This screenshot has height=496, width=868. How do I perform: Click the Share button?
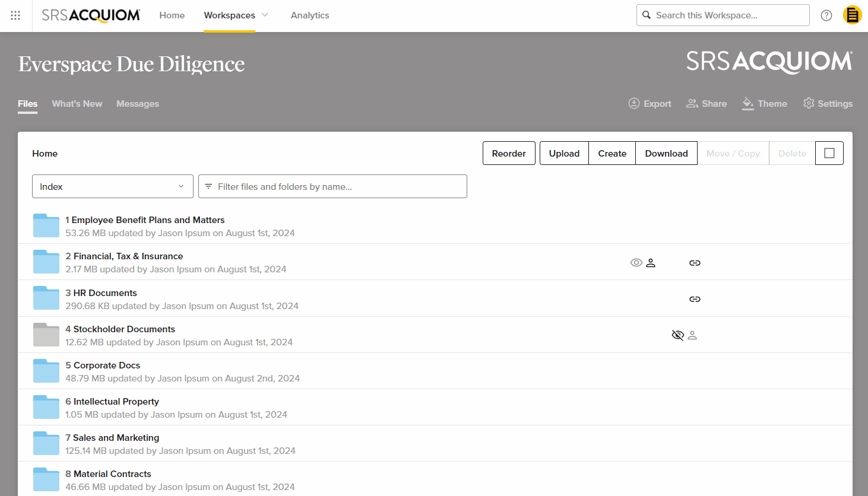[x=707, y=103]
